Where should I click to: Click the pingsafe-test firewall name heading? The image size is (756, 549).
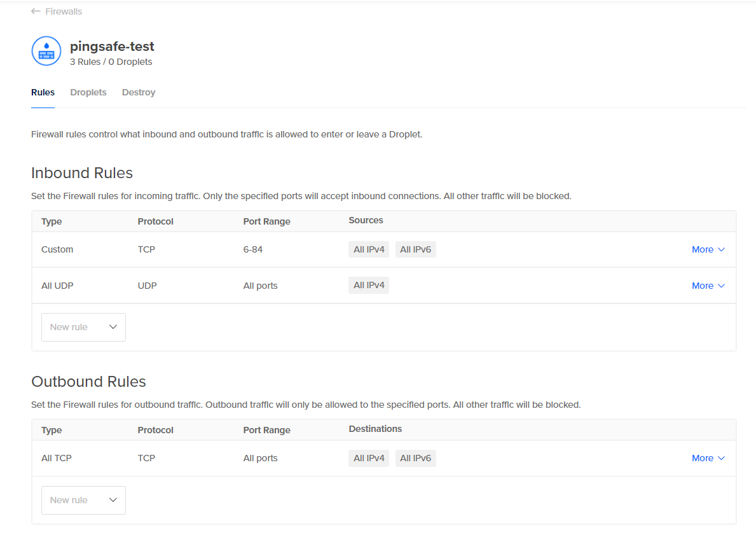pos(112,46)
